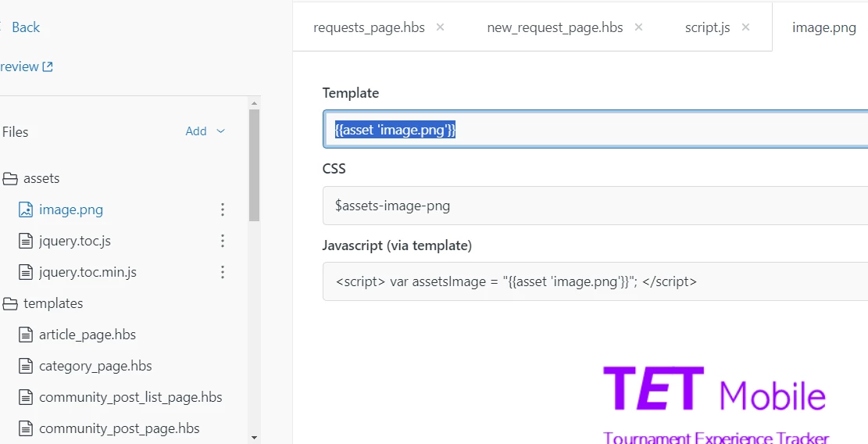Click the templates folder icon
The height and width of the screenshot is (444, 868).
pos(10,303)
